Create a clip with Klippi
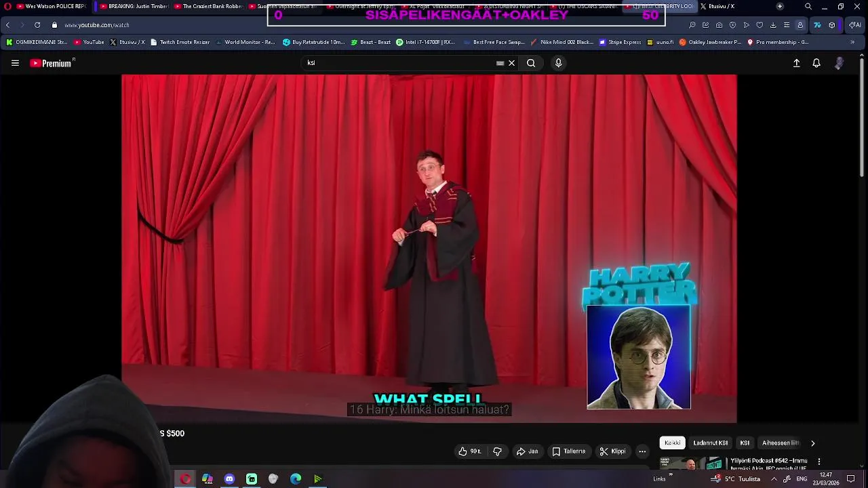 click(x=612, y=451)
